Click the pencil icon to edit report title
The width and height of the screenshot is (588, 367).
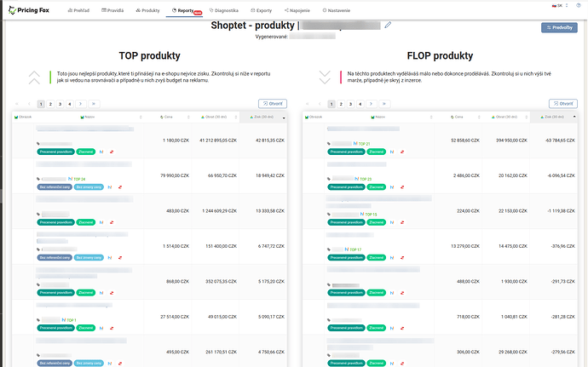pos(389,25)
